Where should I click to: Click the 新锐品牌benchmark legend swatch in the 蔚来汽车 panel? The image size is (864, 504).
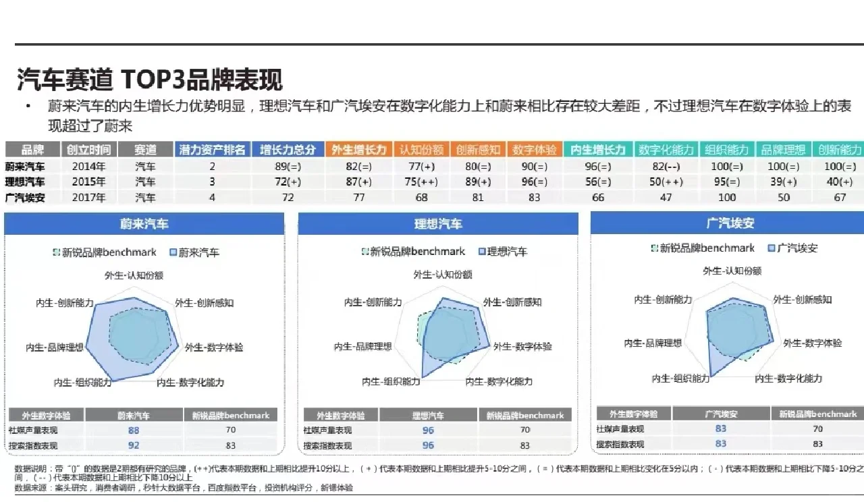[x=57, y=252]
